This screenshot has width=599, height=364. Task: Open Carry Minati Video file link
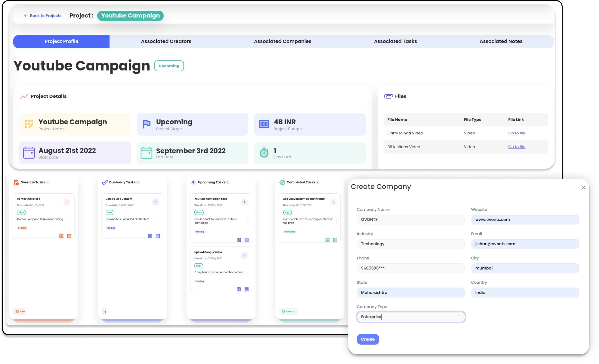click(x=516, y=133)
